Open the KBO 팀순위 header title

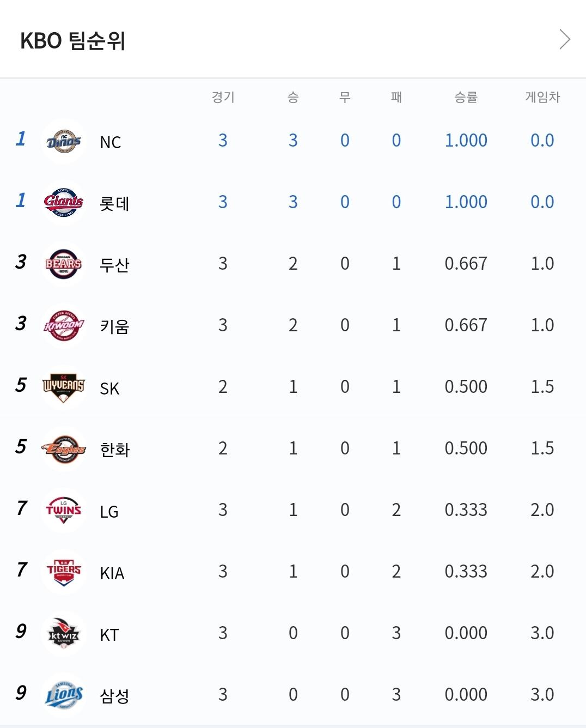(x=73, y=41)
